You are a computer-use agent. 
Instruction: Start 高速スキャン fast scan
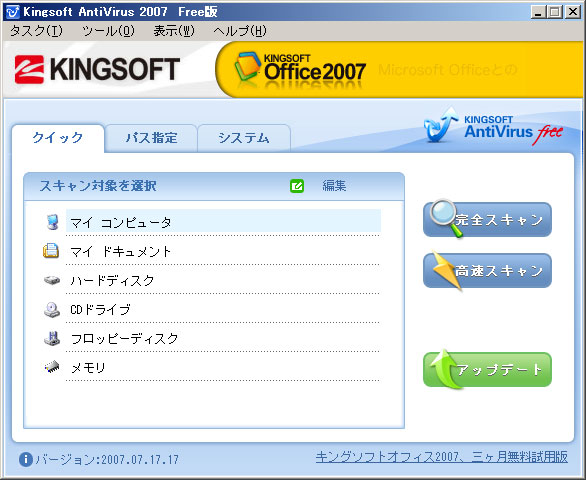487,271
